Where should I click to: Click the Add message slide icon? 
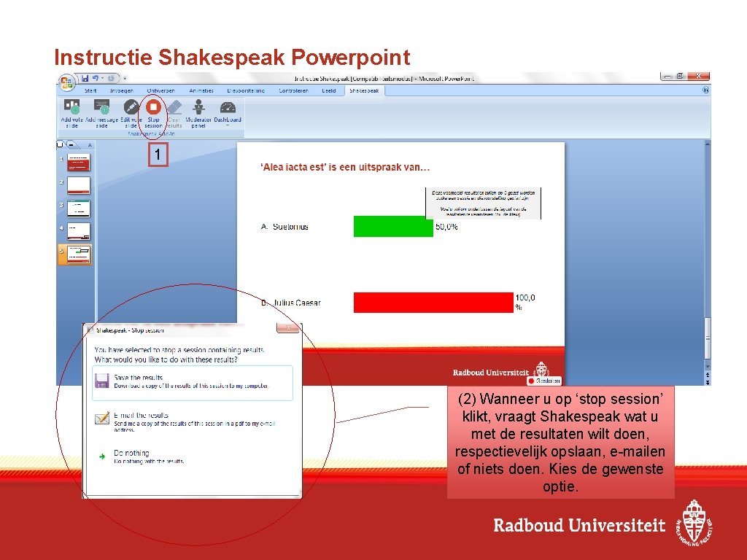(101, 107)
